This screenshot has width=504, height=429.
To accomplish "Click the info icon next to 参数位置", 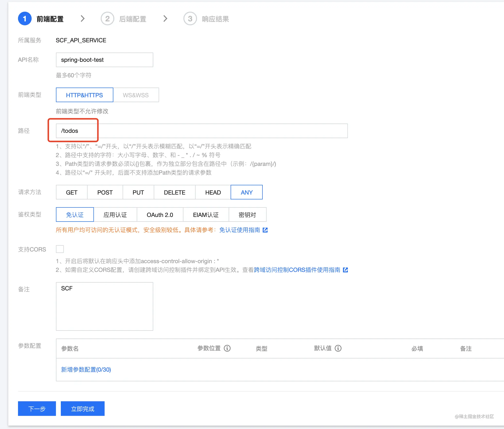I will (x=227, y=348).
